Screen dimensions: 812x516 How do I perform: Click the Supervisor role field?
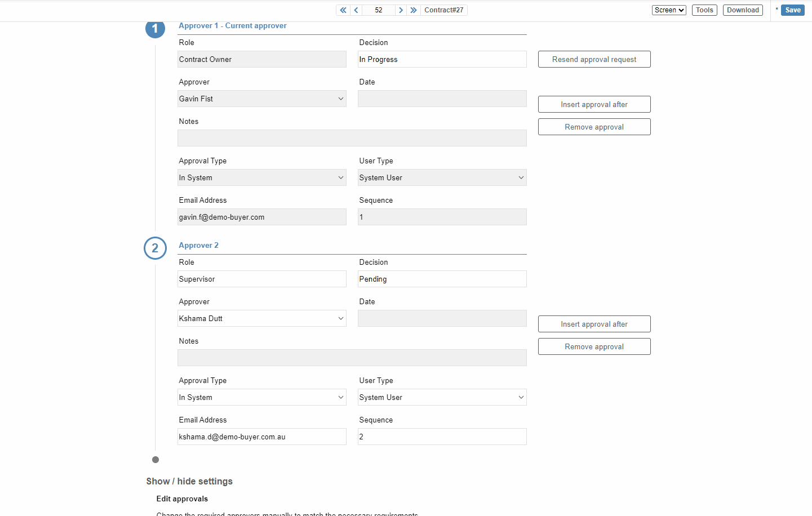tap(262, 279)
